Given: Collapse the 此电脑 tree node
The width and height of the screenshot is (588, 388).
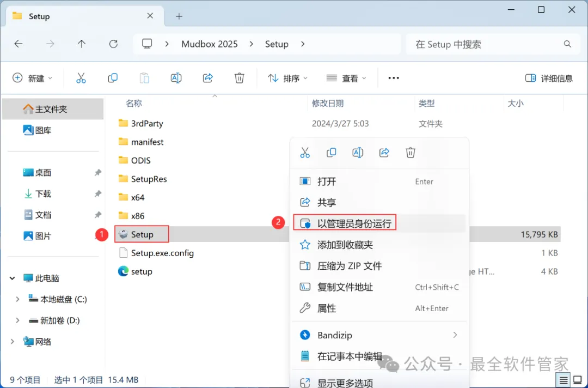Looking at the screenshot, I should pyautogui.click(x=12, y=278).
